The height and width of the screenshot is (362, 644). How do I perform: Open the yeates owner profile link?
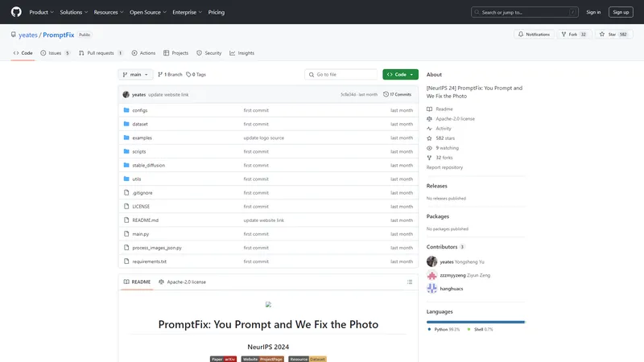coord(28,35)
